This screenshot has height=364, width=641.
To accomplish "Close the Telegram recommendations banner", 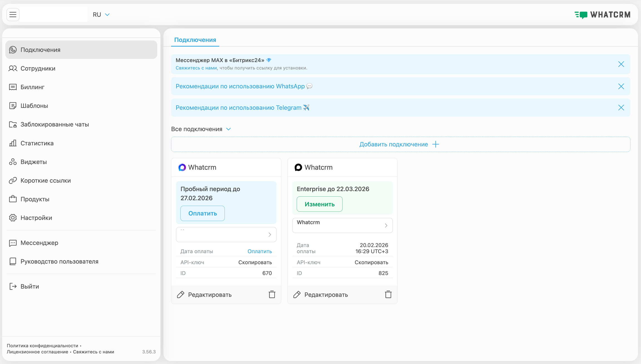I will click(x=621, y=108).
